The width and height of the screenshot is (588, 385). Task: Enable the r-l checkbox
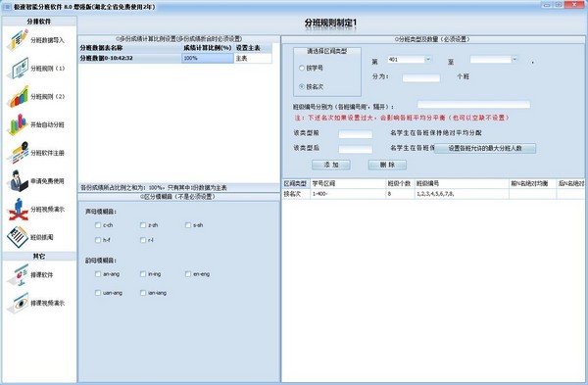click(143, 240)
